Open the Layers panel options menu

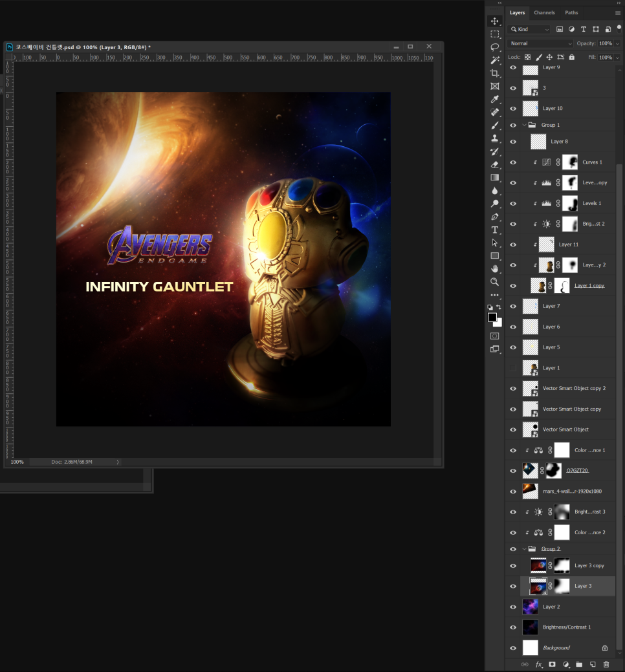pyautogui.click(x=618, y=13)
